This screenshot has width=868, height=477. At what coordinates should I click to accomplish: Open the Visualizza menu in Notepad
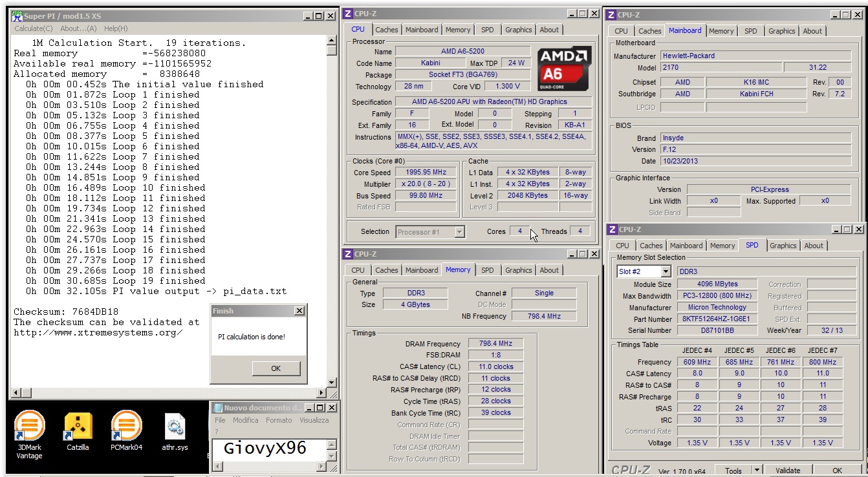click(x=314, y=420)
